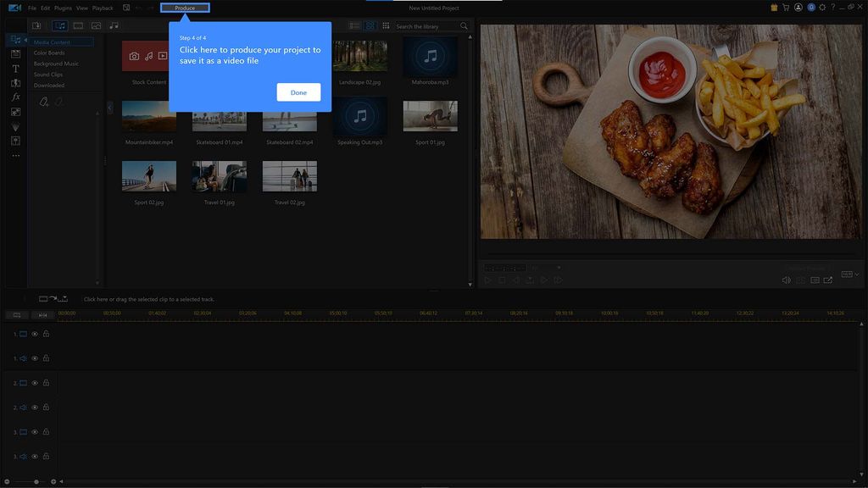
Task: Hide video track 1 with its eye toggle
Action: click(35, 334)
